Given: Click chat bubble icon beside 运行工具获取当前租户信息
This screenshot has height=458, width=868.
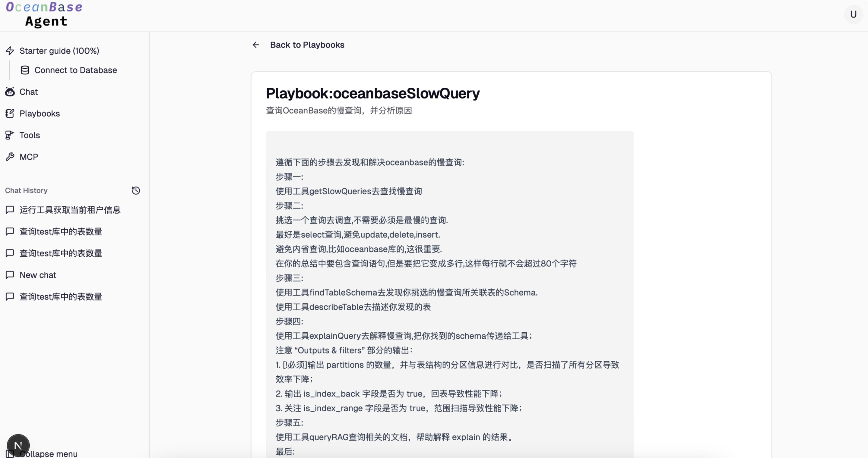Looking at the screenshot, I should click(10, 210).
